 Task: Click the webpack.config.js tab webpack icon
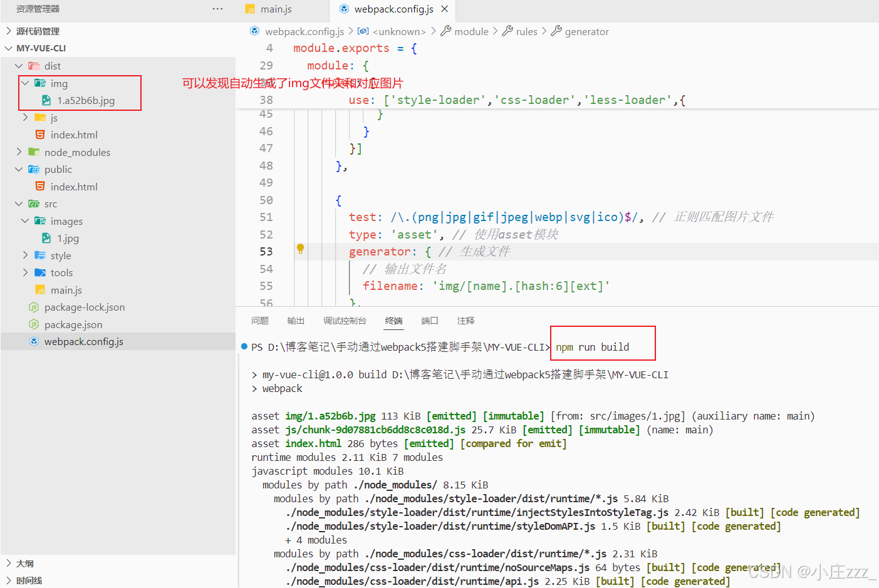[344, 9]
